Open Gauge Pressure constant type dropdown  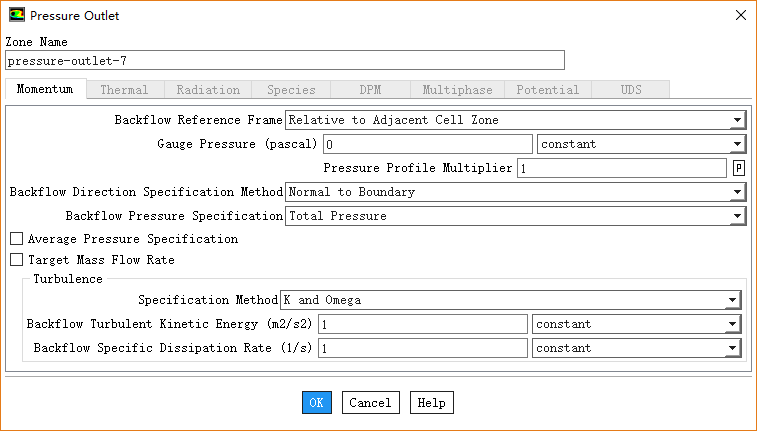click(640, 144)
